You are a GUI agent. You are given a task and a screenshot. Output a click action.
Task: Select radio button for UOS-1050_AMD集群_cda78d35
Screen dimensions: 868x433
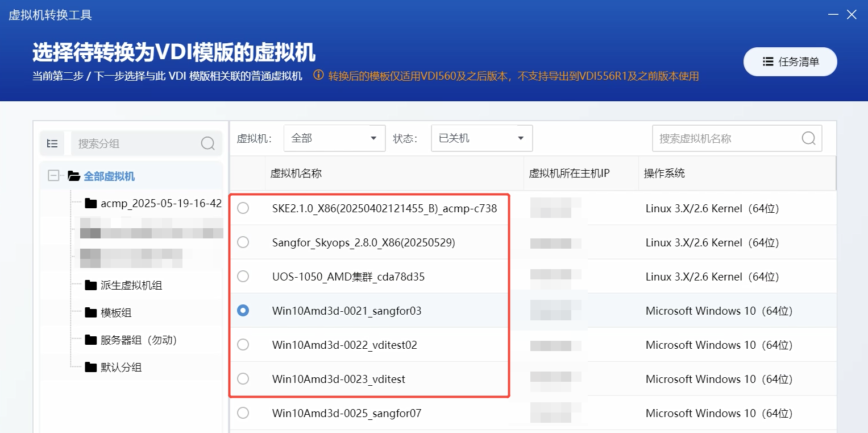[x=243, y=277]
